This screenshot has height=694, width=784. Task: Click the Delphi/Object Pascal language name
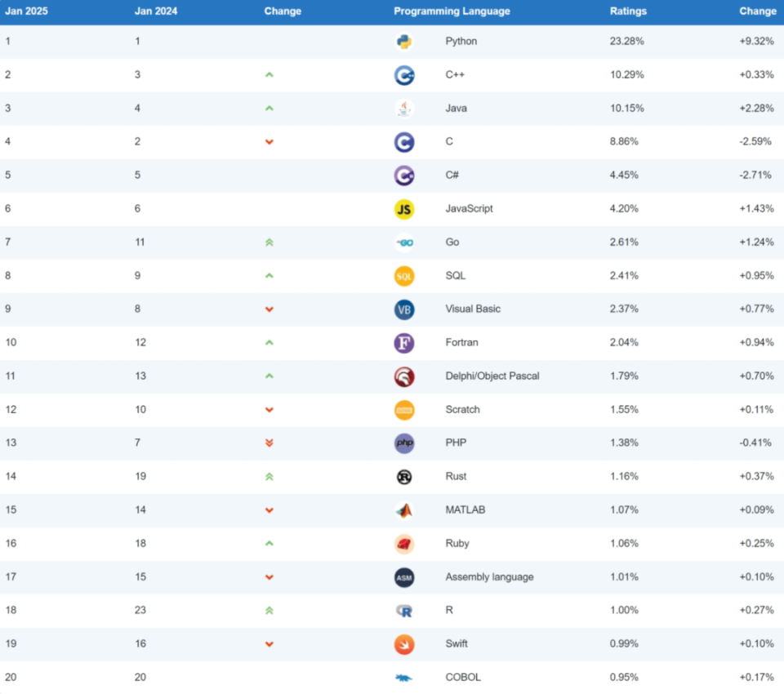point(492,376)
